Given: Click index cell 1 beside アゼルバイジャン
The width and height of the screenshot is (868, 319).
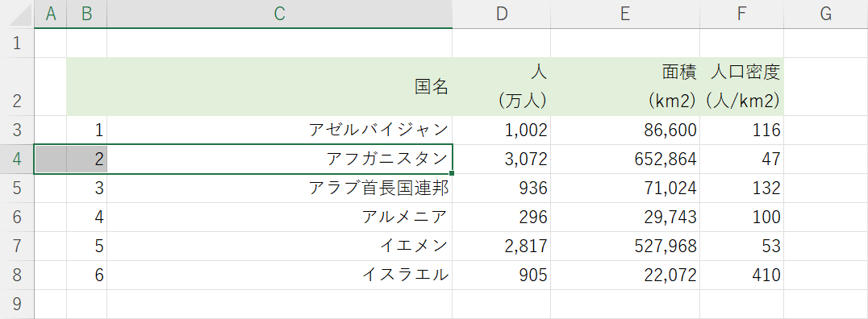Looking at the screenshot, I should 87,130.
